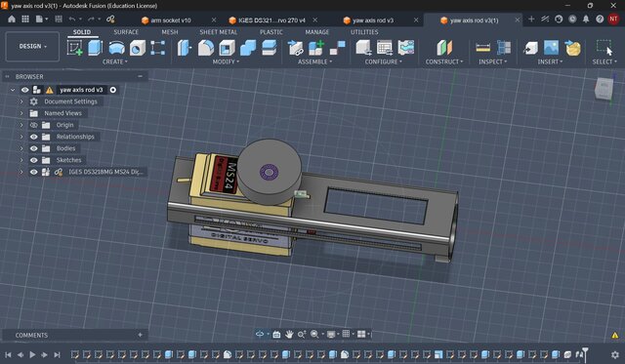Play the timeline
Image resolution: width=625 pixels, height=364 pixels.
[x=32, y=354]
